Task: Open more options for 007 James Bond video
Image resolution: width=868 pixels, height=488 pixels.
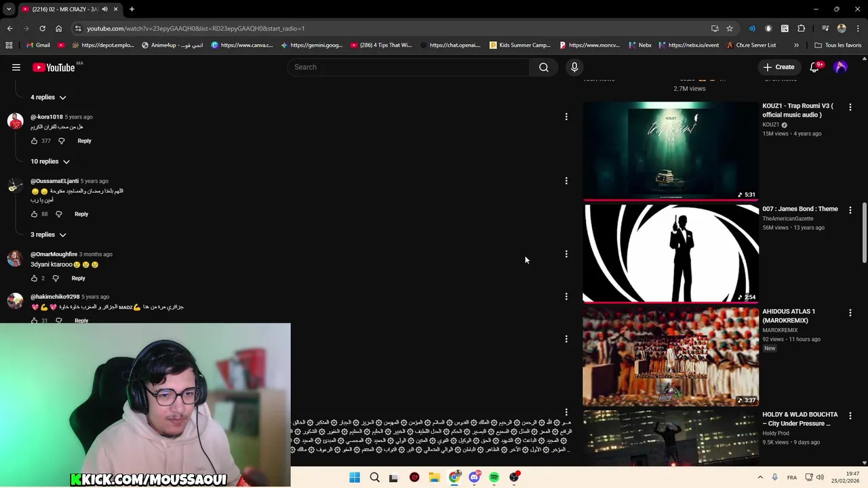Action: [x=850, y=210]
